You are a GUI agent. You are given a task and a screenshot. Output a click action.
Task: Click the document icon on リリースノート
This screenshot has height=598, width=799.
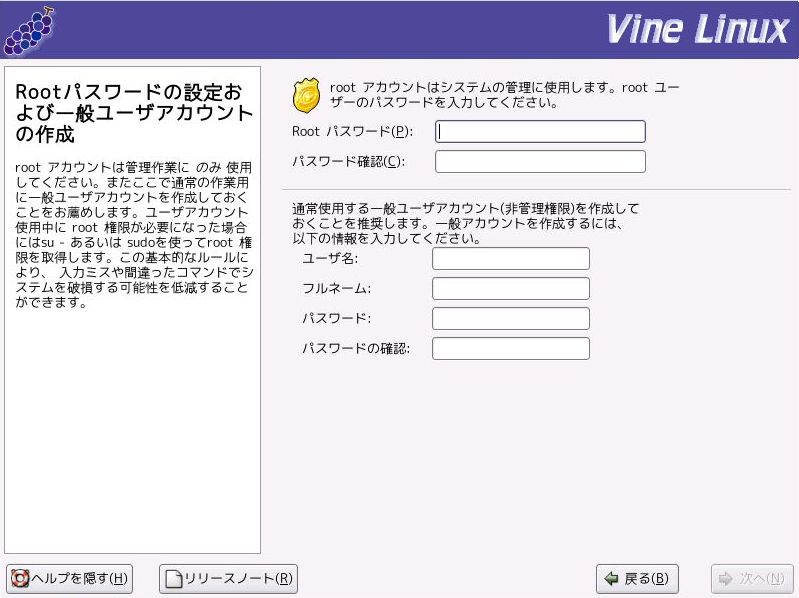pyautogui.click(x=174, y=579)
